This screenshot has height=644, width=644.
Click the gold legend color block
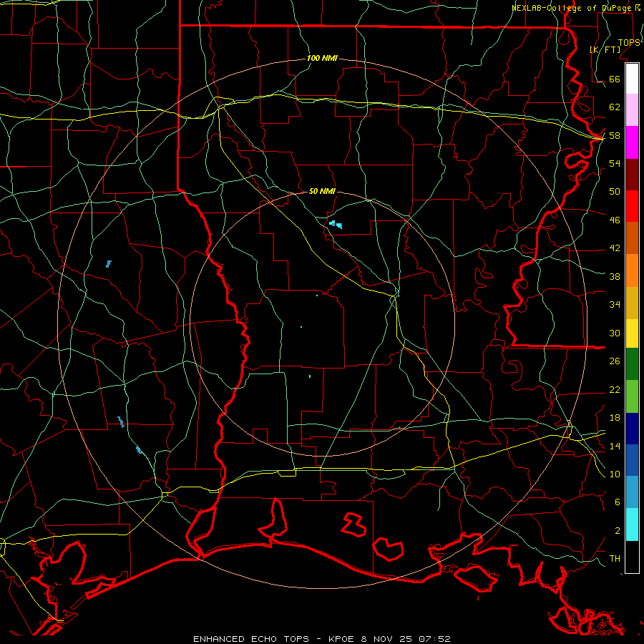pyautogui.click(x=632, y=303)
